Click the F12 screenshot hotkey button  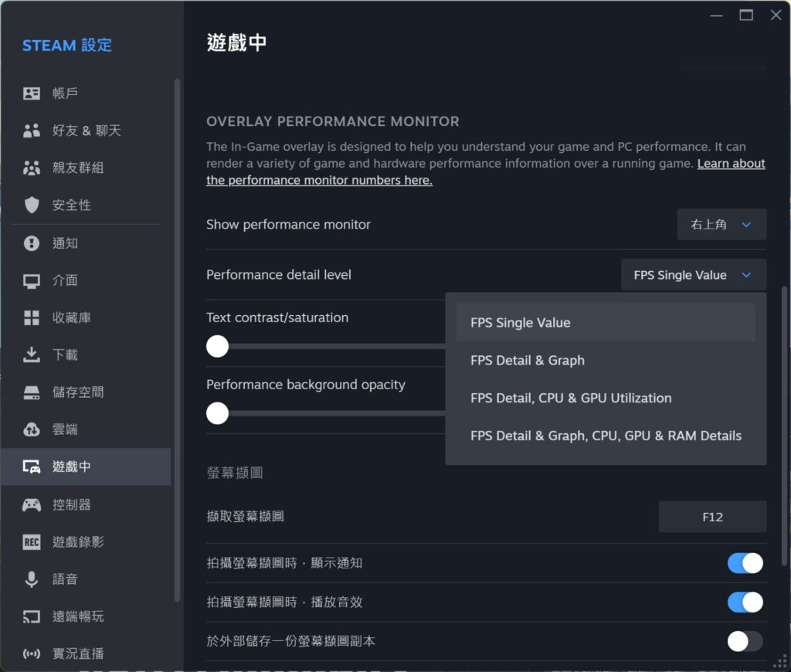coord(712,517)
